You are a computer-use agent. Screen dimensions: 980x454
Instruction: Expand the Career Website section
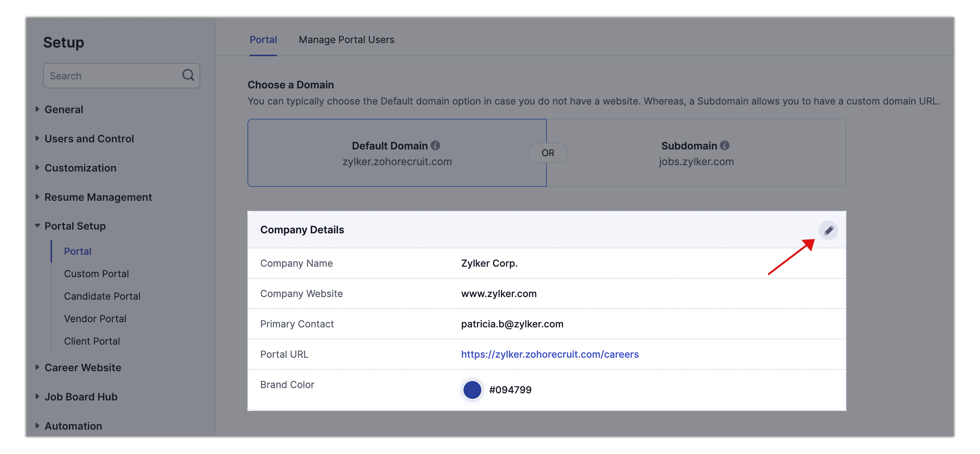pyautogui.click(x=83, y=367)
